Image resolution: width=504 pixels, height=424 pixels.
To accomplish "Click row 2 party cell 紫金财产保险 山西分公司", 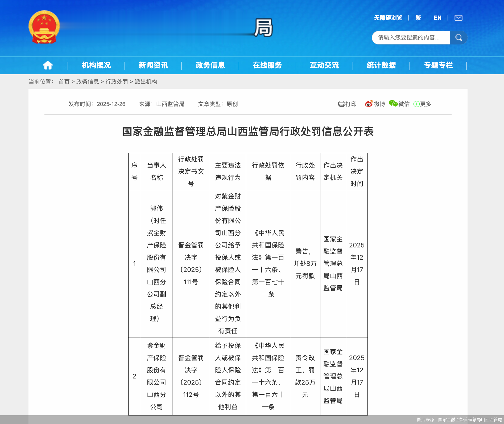I will (156, 376).
